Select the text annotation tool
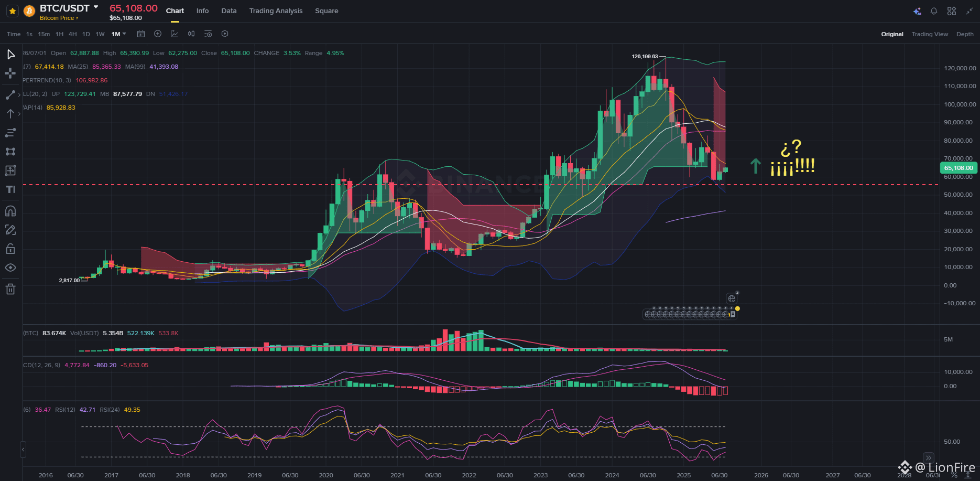This screenshot has width=980, height=481. (10, 189)
